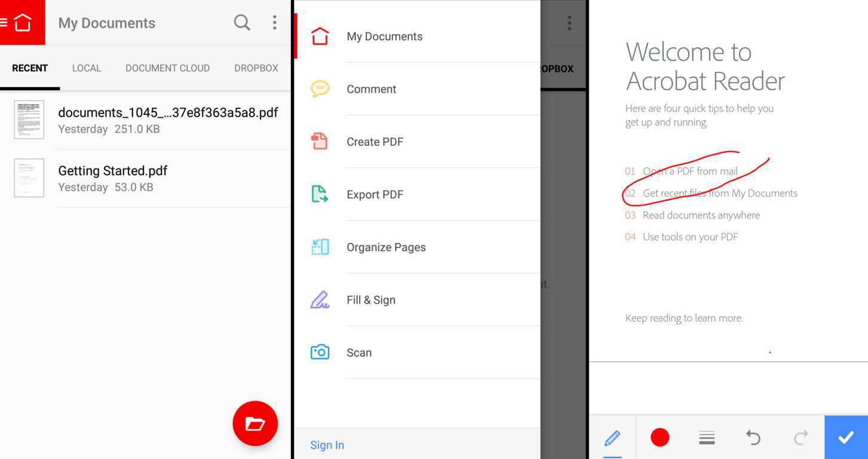Confirm annotation with blue checkmark
868x459 pixels.
(846, 437)
